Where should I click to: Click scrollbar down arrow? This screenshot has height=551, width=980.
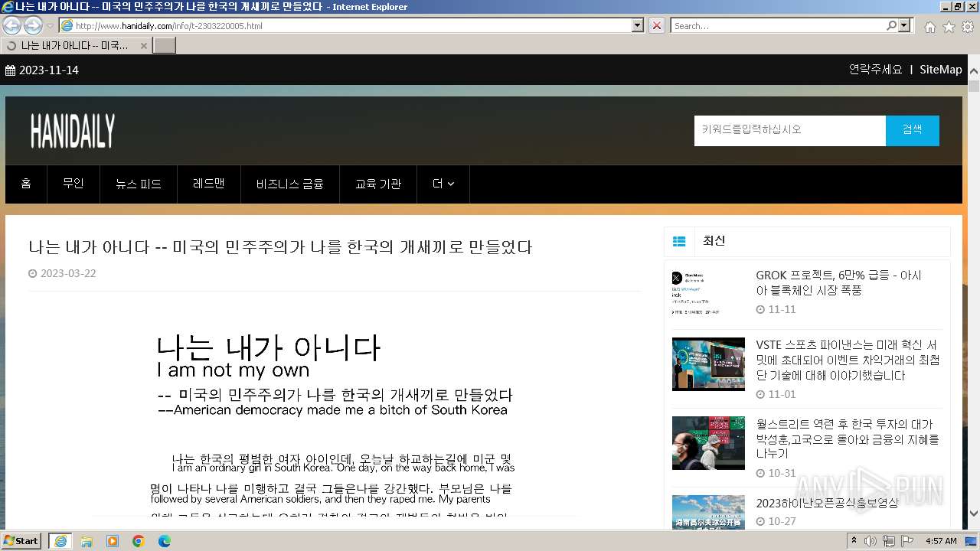[x=974, y=514]
